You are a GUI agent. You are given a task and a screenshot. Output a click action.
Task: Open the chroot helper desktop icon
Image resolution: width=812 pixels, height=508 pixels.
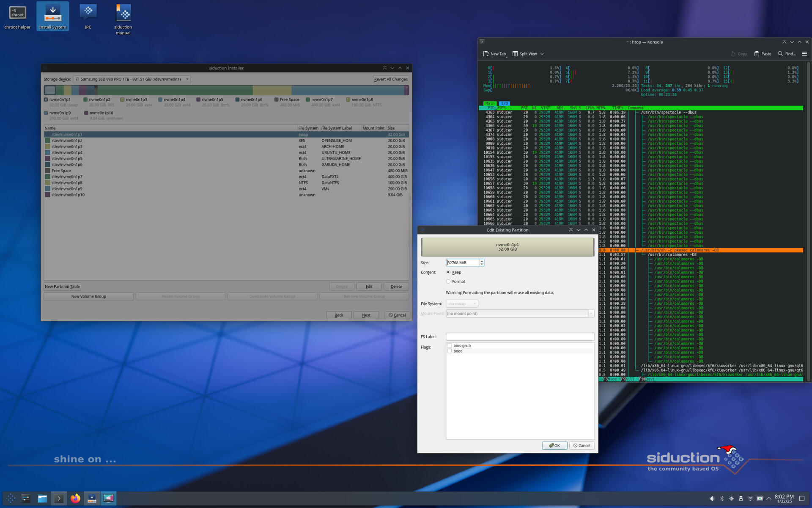click(17, 17)
